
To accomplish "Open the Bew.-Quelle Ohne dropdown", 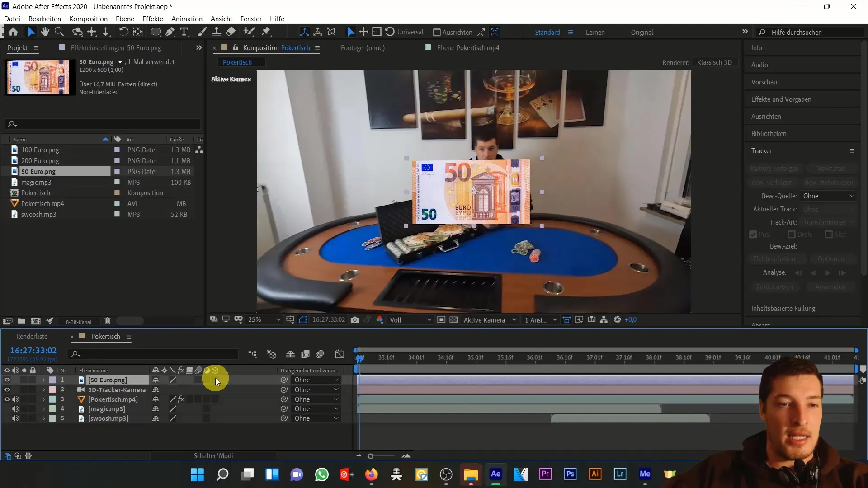I will coord(828,196).
